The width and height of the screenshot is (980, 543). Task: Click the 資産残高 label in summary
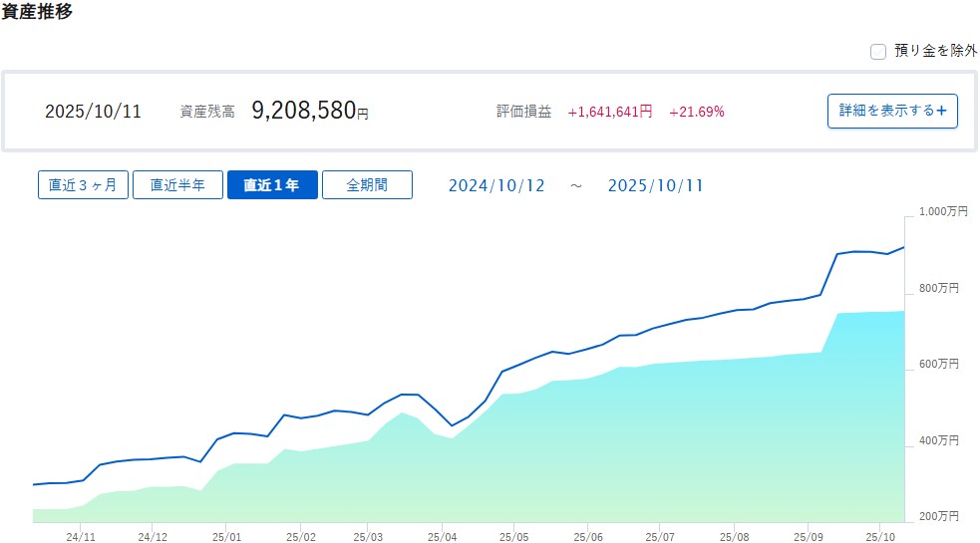pyautogui.click(x=207, y=112)
